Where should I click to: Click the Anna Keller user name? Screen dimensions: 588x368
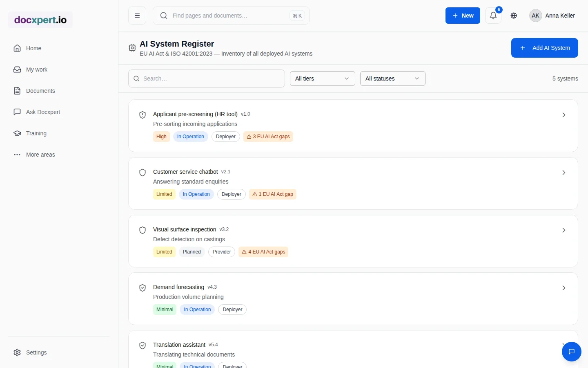pos(560,16)
